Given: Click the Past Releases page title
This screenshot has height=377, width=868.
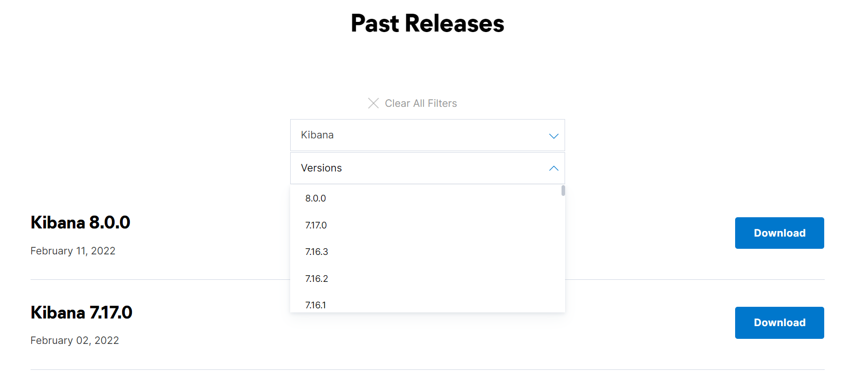Looking at the screenshot, I should pos(428,23).
